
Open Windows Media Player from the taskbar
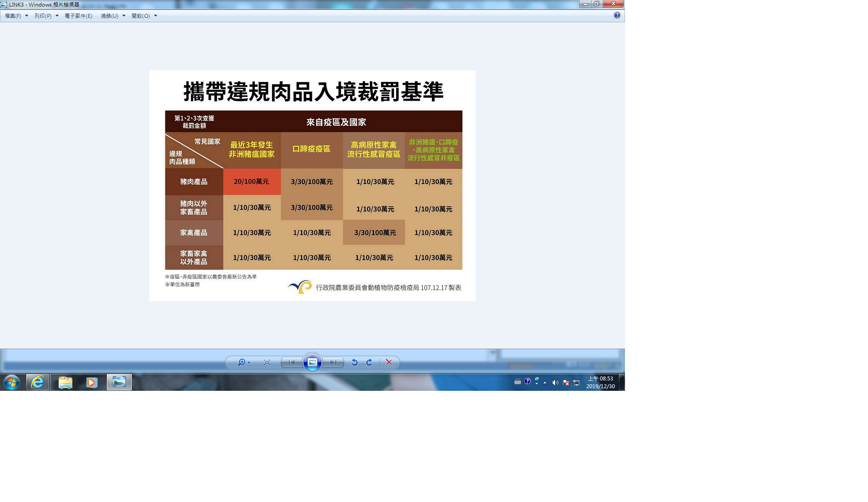tap(92, 382)
